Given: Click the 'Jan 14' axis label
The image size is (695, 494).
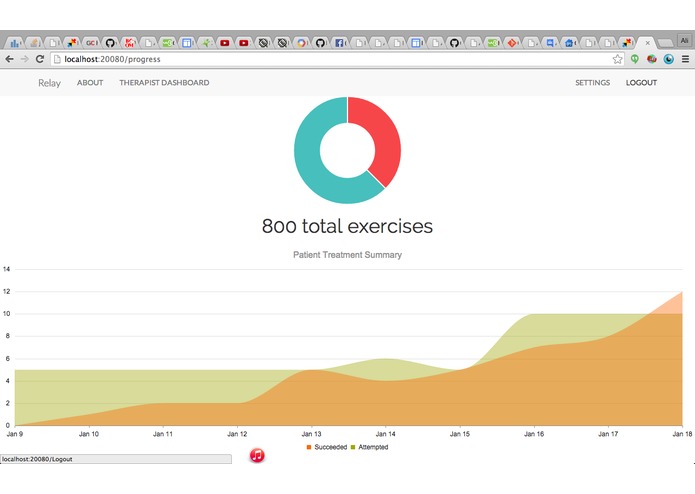Looking at the screenshot, I should pyautogui.click(x=386, y=434).
